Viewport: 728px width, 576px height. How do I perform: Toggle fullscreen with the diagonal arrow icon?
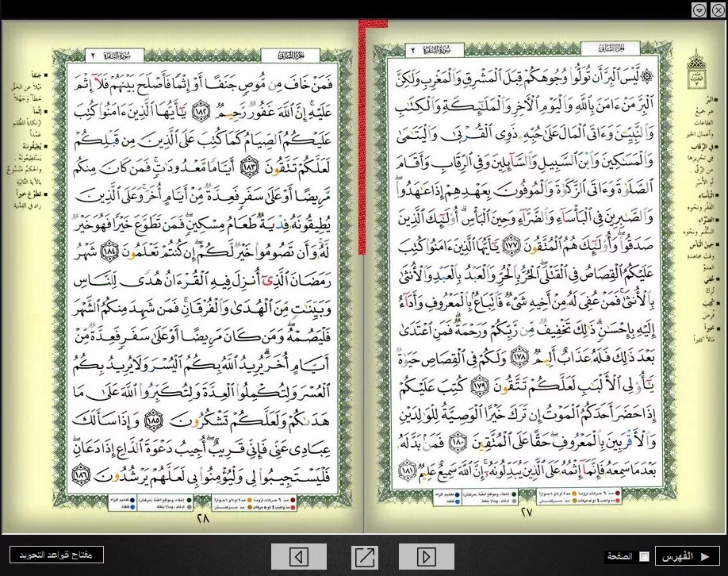(363, 556)
